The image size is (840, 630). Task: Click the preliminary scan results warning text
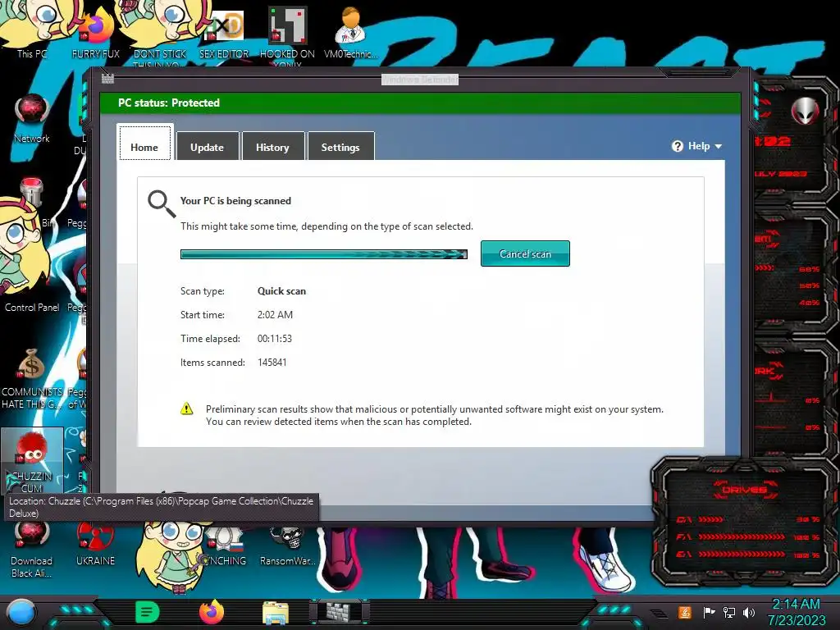click(x=435, y=415)
